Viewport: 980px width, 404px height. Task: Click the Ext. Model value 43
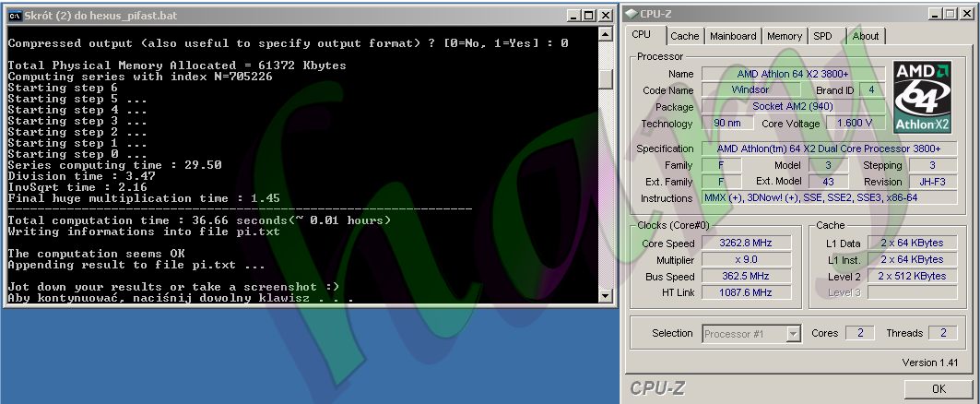coord(828,182)
